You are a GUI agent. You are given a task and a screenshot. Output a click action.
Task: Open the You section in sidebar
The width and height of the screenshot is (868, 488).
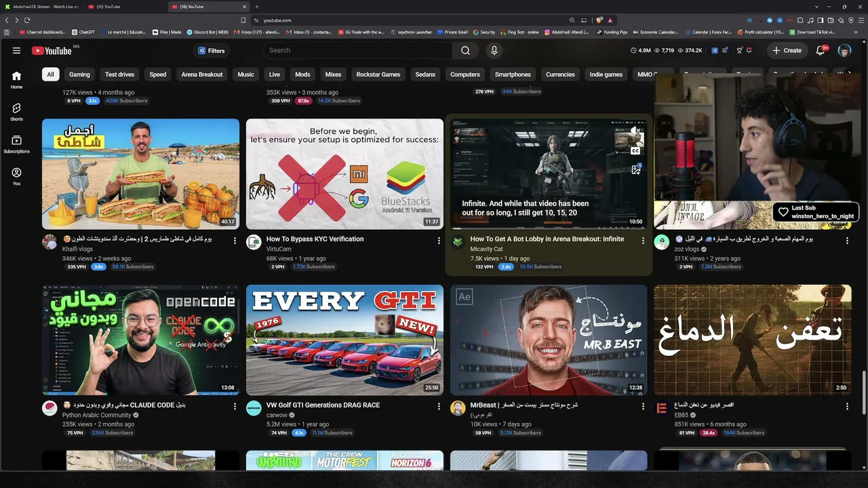click(16, 176)
